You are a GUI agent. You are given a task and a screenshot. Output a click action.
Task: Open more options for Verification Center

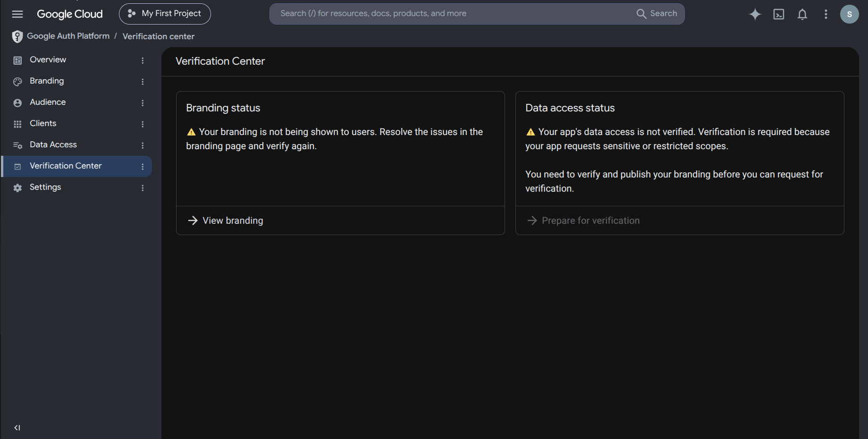[143, 167]
